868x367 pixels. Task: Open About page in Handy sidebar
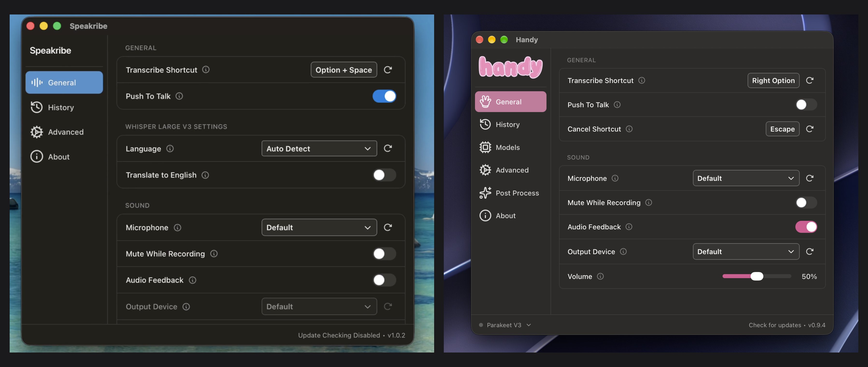point(510,215)
